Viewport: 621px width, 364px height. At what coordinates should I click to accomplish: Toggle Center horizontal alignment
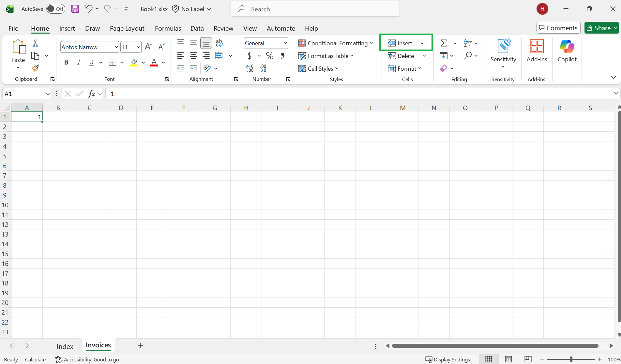click(193, 56)
